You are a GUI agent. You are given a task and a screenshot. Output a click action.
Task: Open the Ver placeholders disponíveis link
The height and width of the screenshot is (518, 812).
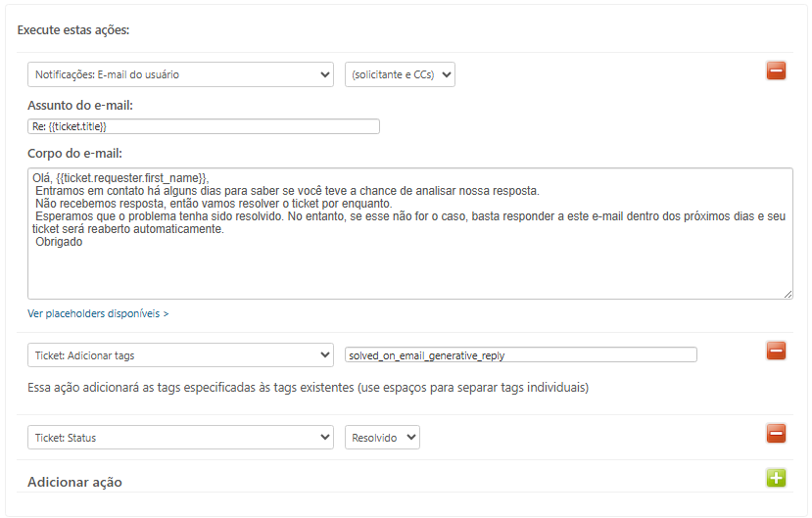(98, 313)
